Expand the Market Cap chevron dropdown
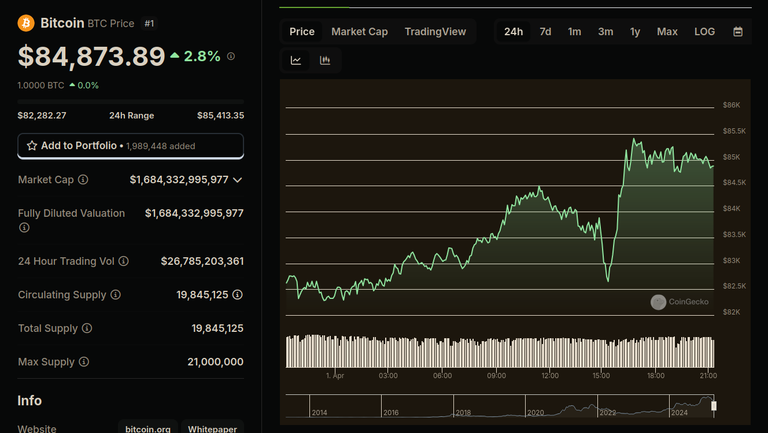Viewport: 768px width, 433px height. pyautogui.click(x=238, y=180)
